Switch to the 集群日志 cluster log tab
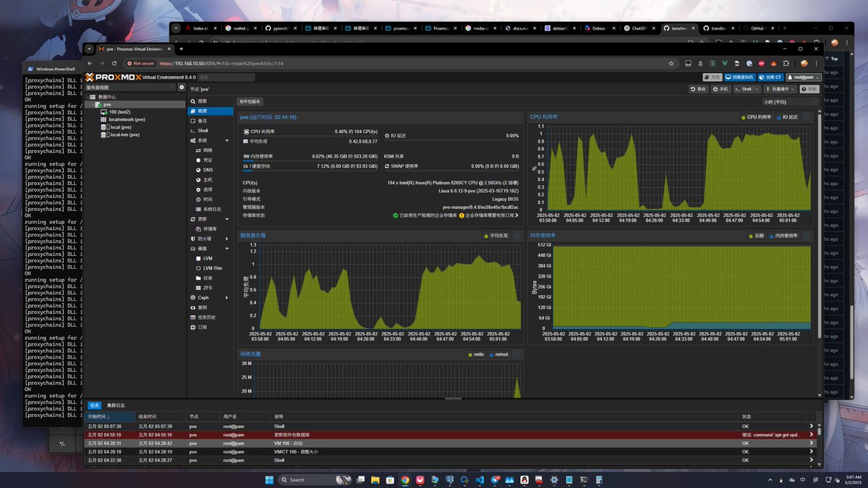This screenshot has height=488, width=868. point(116,406)
